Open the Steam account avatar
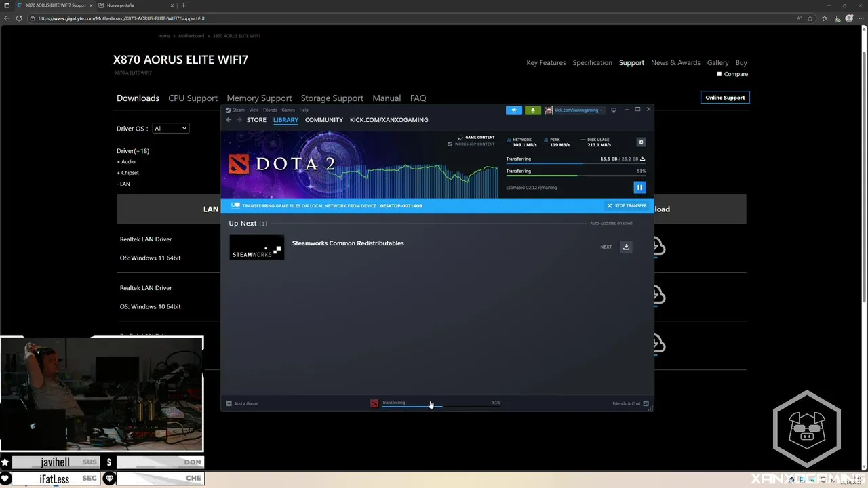The height and width of the screenshot is (488, 868). 549,110
